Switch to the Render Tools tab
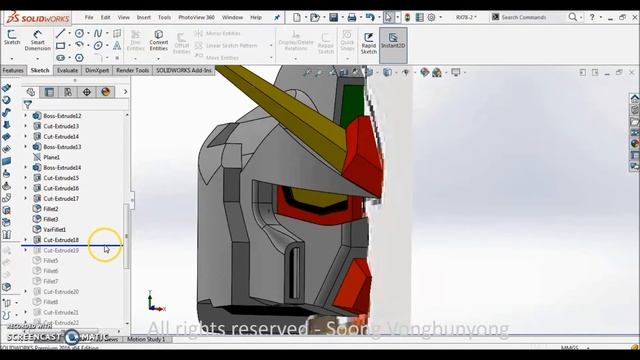This screenshot has width=640, height=360. click(133, 70)
